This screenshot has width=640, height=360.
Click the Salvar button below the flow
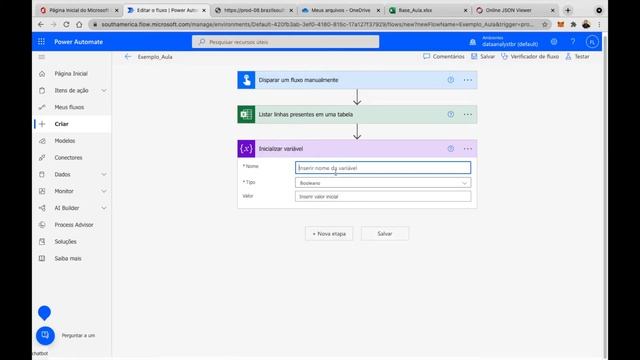pos(384,233)
